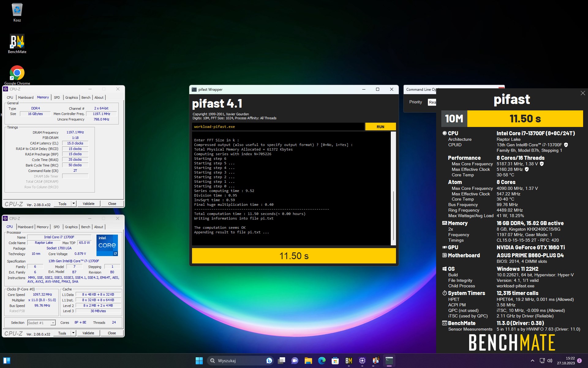Click the DRAM Frequency value 1197.1 MHz
588x368 pixels.
75,132
